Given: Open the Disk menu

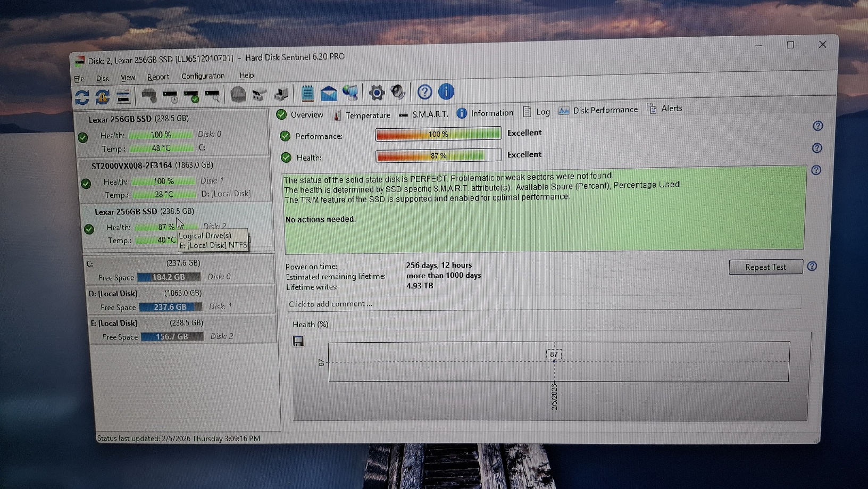Looking at the screenshot, I should [102, 78].
